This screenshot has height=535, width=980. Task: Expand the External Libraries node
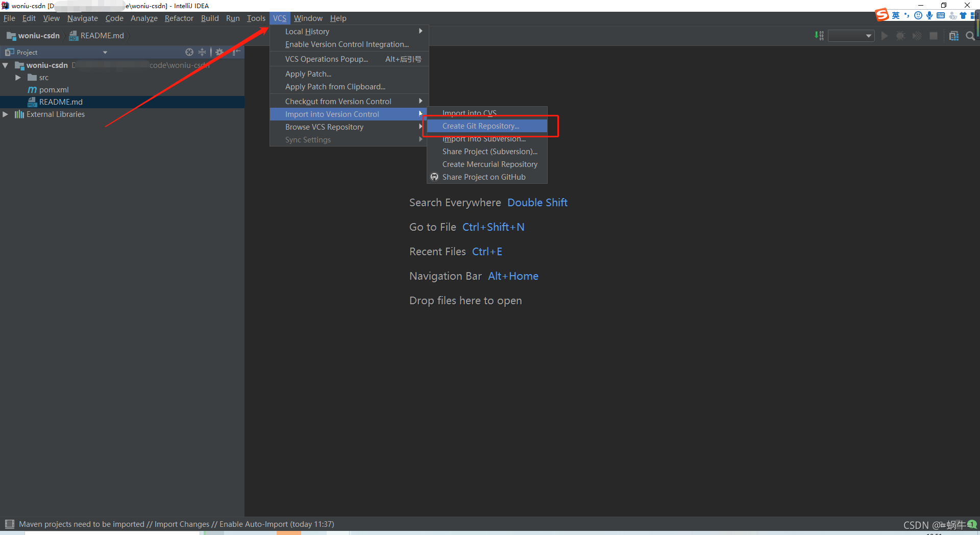click(x=6, y=114)
